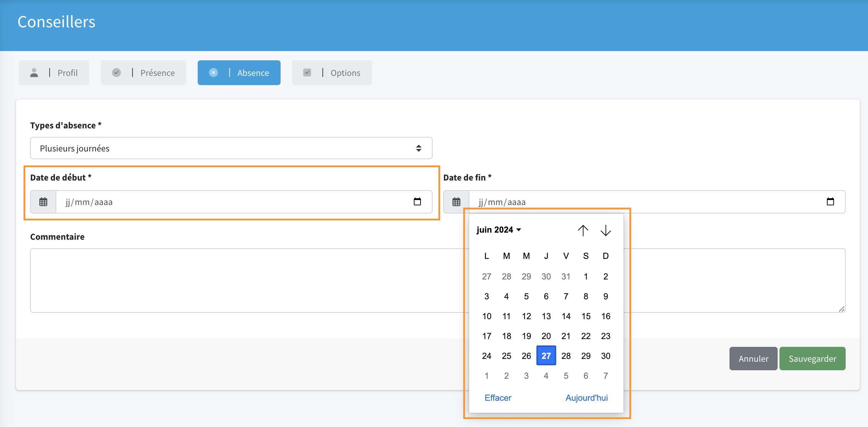The image size is (868, 427).
Task: Open date picker icon in Date de fin field
Action: pos(830,202)
